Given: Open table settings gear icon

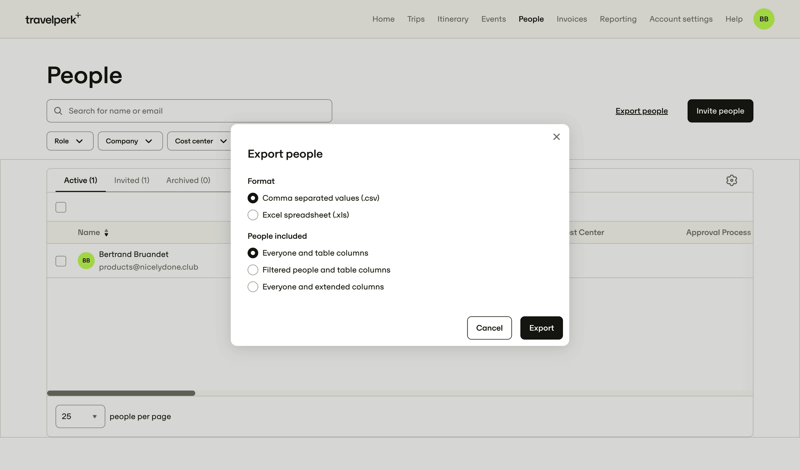Looking at the screenshot, I should coord(731,180).
